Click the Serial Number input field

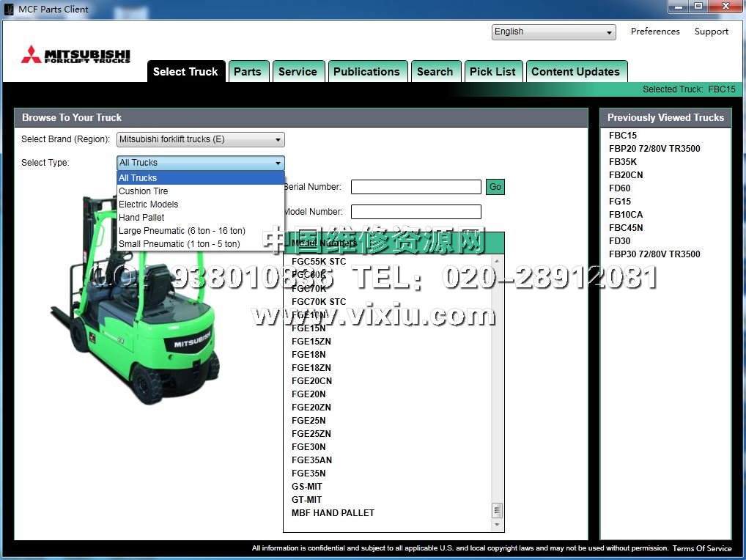pyautogui.click(x=416, y=187)
